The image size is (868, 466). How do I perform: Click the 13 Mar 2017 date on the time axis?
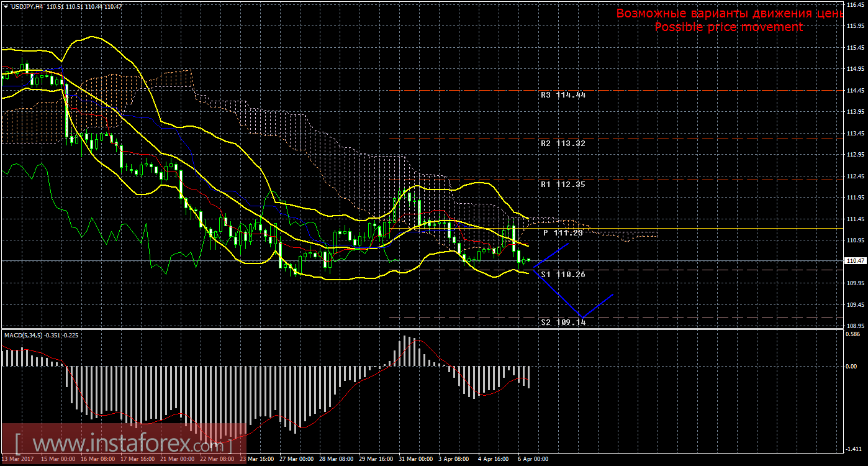click(17, 460)
